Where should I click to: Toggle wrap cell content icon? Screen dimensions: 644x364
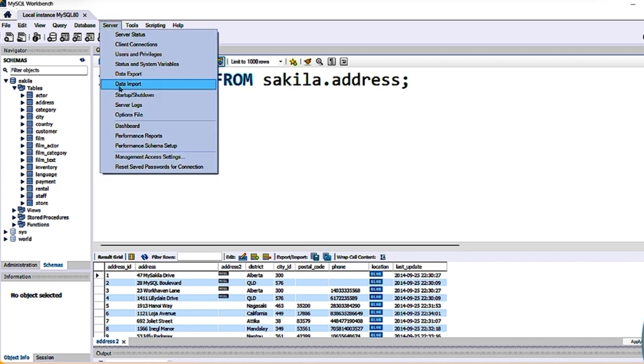pyautogui.click(x=383, y=257)
